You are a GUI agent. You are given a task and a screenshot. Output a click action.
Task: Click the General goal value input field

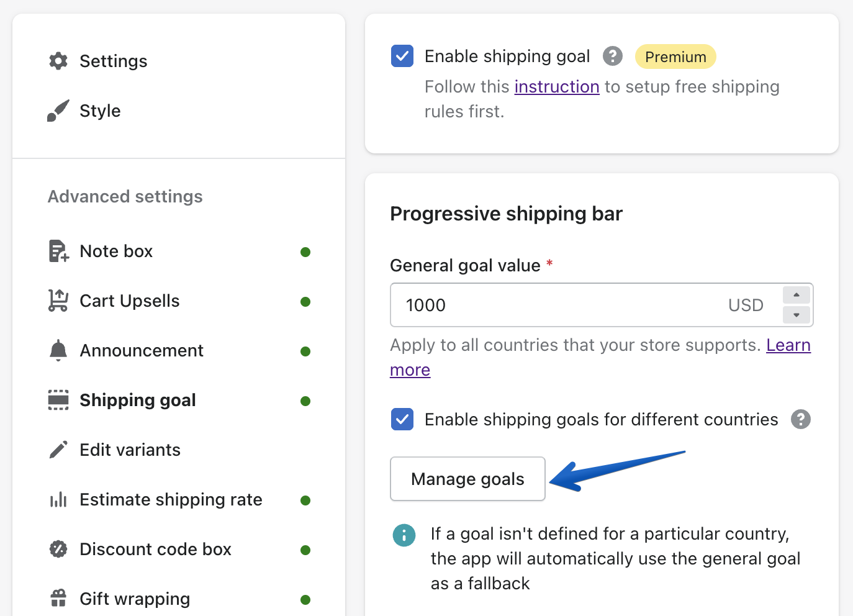pos(559,305)
